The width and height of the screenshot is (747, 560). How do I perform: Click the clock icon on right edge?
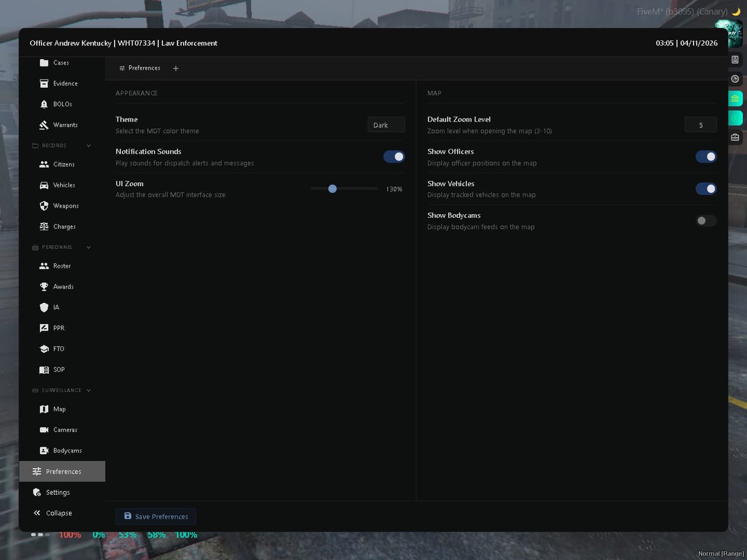pyautogui.click(x=735, y=79)
